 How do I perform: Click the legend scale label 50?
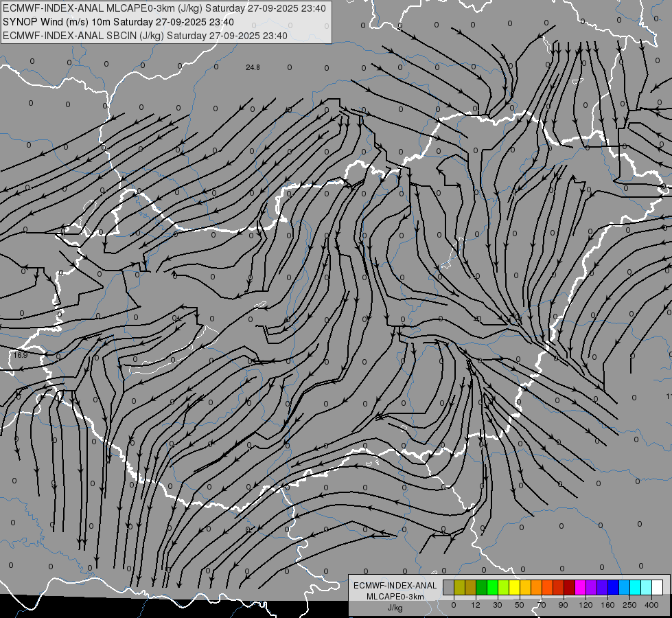(520, 605)
